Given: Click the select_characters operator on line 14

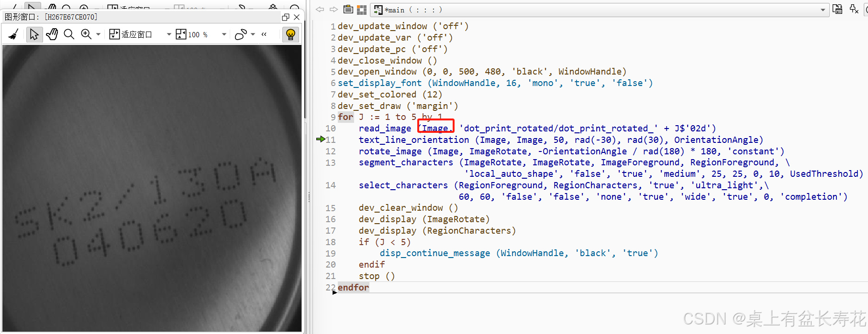Looking at the screenshot, I should pos(403,185).
